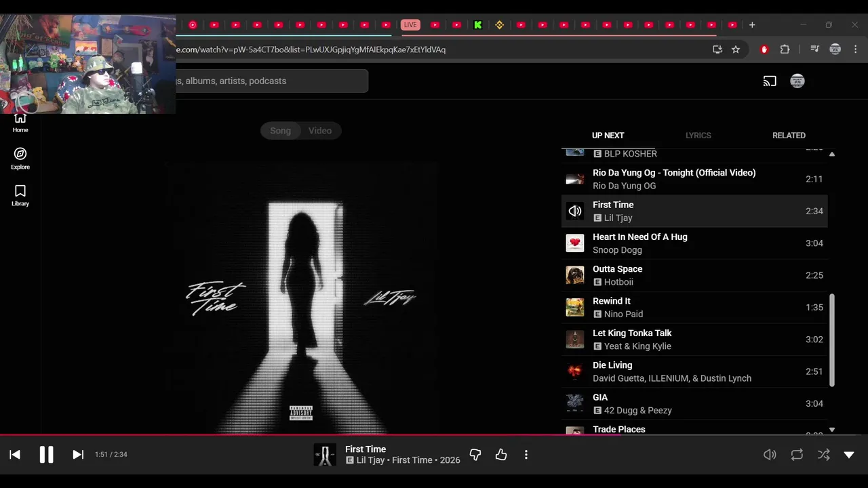Collapse the player page with down arrow
868x488 pixels.
(849, 455)
